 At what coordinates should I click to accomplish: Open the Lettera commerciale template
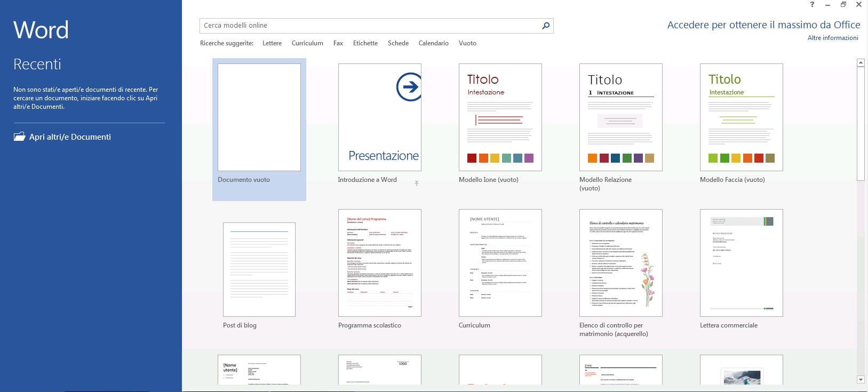pos(742,263)
